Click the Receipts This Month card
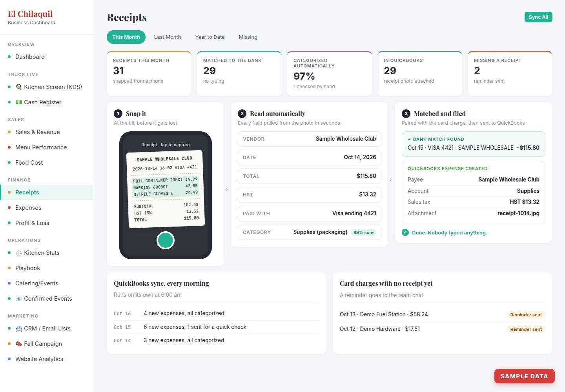This screenshot has width=565, height=392. [149, 73]
